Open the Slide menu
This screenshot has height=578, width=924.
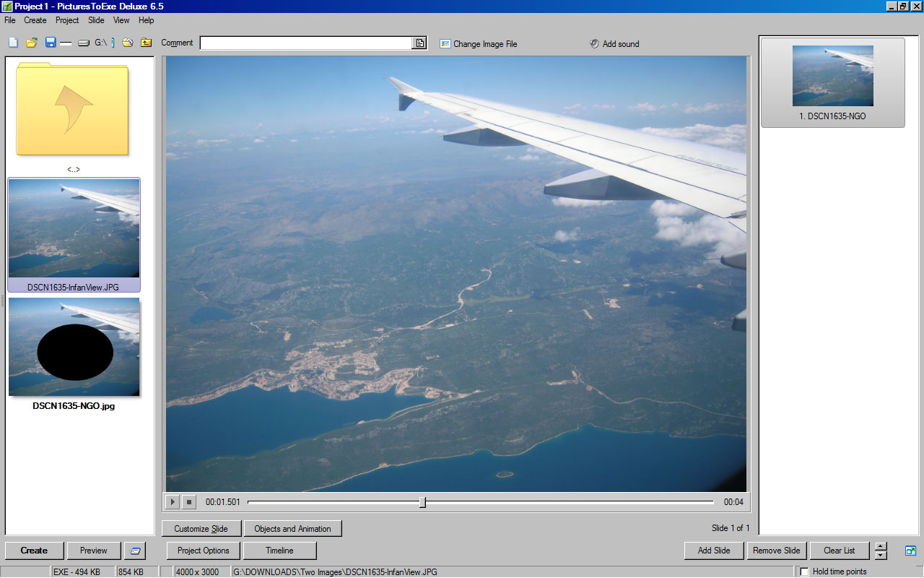(x=96, y=20)
